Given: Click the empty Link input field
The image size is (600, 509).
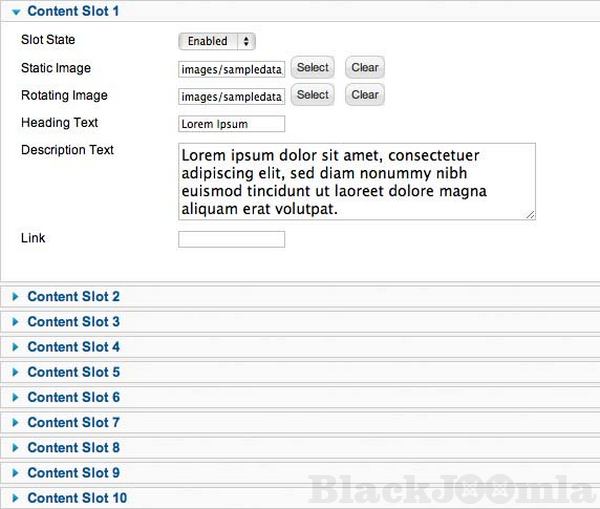Looking at the screenshot, I should (x=231, y=239).
